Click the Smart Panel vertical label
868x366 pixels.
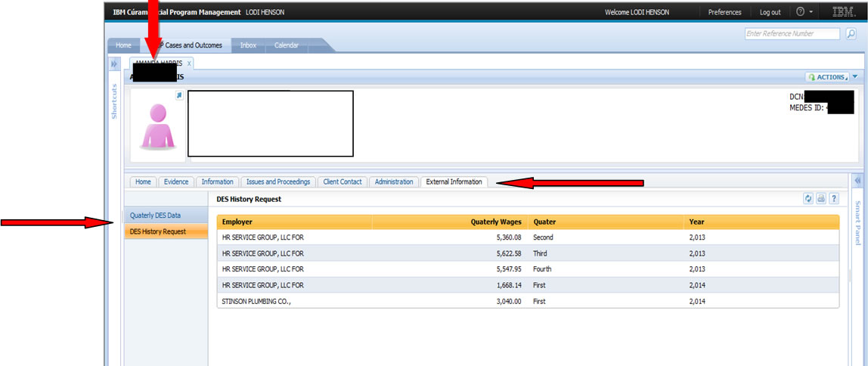pyautogui.click(x=858, y=222)
